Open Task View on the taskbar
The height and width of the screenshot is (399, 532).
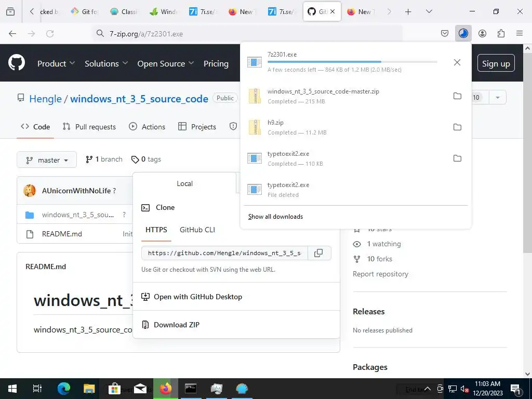(37, 389)
